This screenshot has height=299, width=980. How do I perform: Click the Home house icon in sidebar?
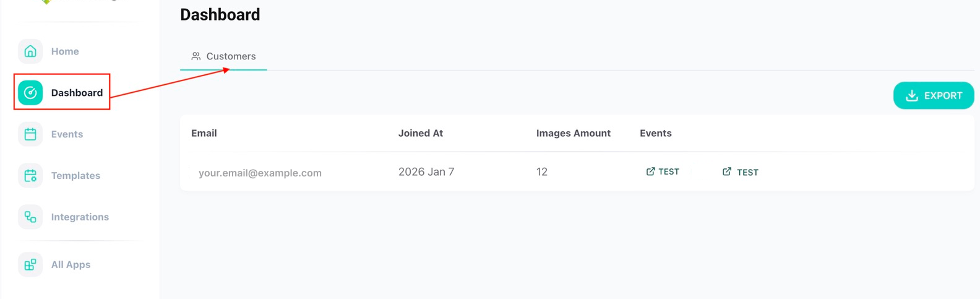coord(30,51)
